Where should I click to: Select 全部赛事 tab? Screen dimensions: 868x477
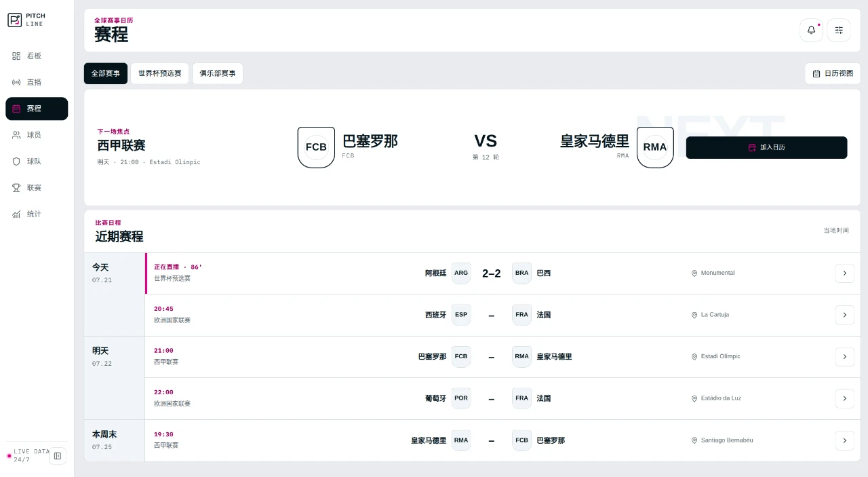[x=106, y=73]
